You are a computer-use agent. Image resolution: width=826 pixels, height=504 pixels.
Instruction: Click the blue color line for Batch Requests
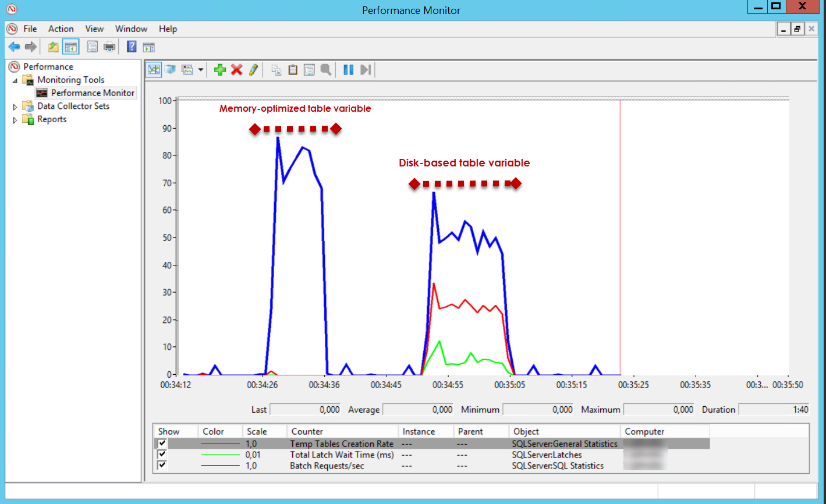(220, 466)
